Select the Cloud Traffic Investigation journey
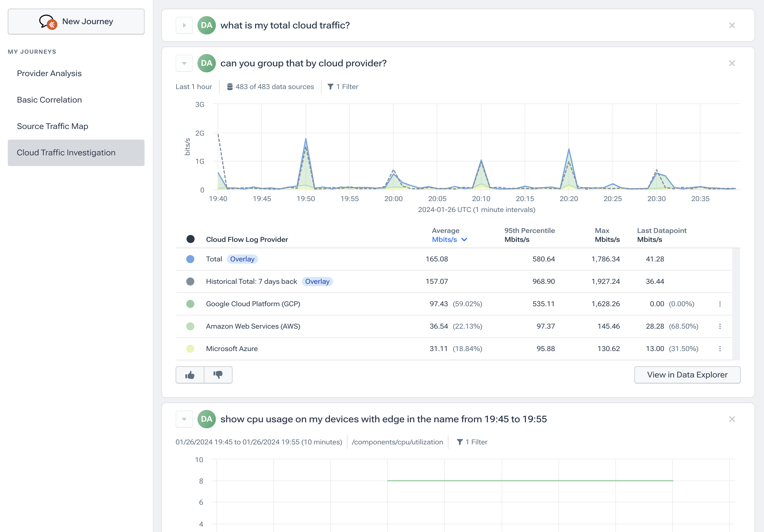 click(76, 153)
